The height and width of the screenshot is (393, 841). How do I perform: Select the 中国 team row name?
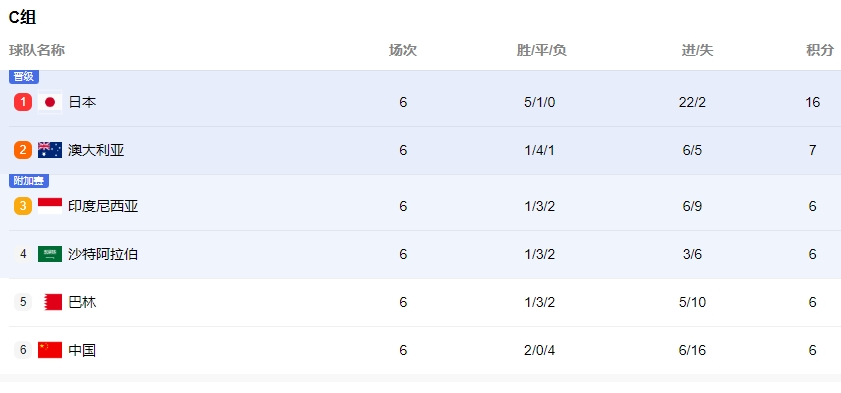pos(83,350)
